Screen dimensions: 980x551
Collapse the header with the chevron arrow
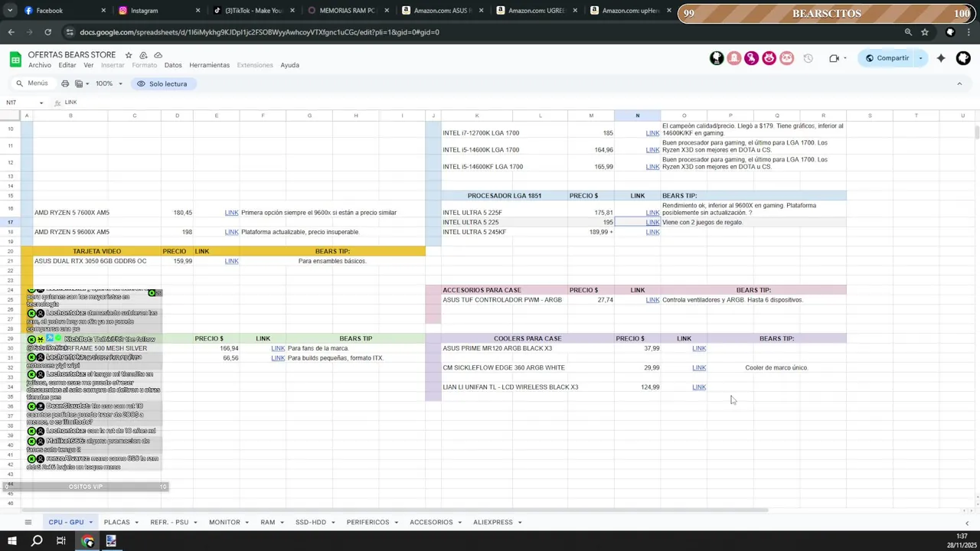click(959, 83)
